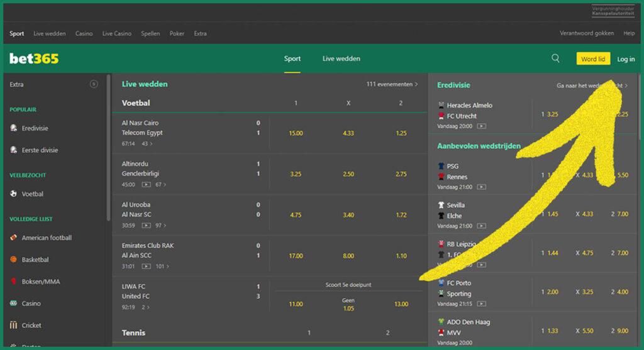This screenshot has height=350, width=644.
Task: Click the Log in link
Action: 626,59
